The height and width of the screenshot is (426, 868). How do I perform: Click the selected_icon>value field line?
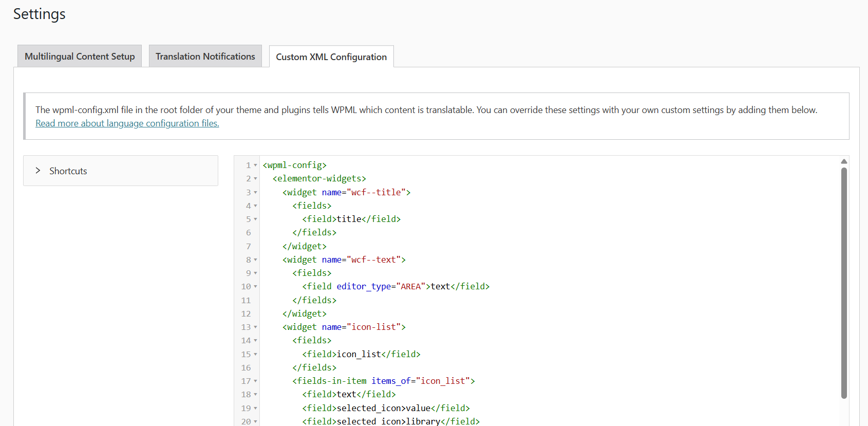pos(386,408)
